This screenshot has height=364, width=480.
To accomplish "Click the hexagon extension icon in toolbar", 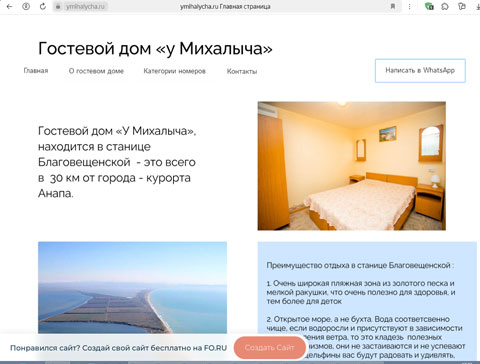I will pyautogui.click(x=445, y=6).
